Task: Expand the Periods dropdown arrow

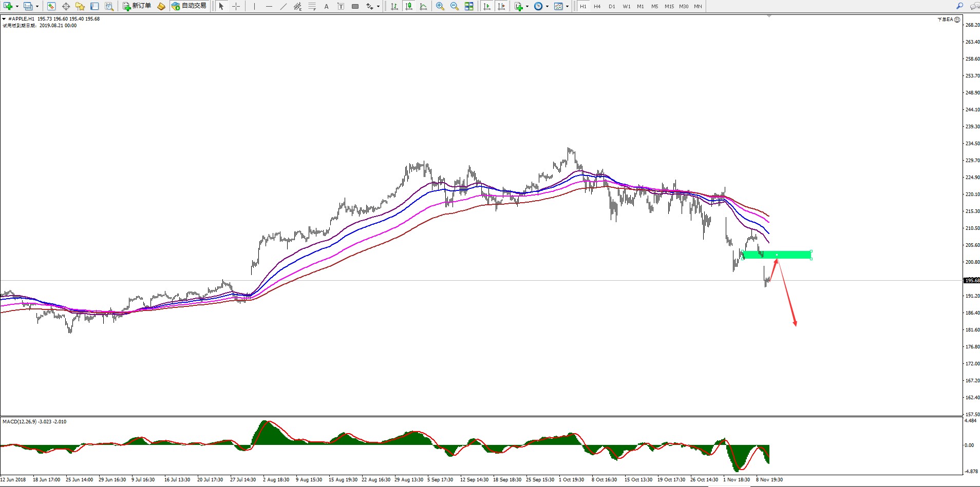Action: tap(547, 7)
